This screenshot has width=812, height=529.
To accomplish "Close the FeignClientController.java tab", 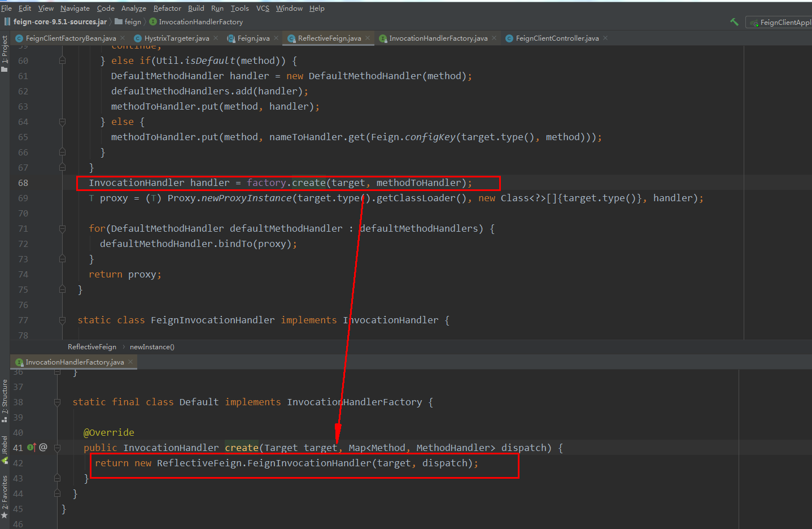I will [605, 38].
